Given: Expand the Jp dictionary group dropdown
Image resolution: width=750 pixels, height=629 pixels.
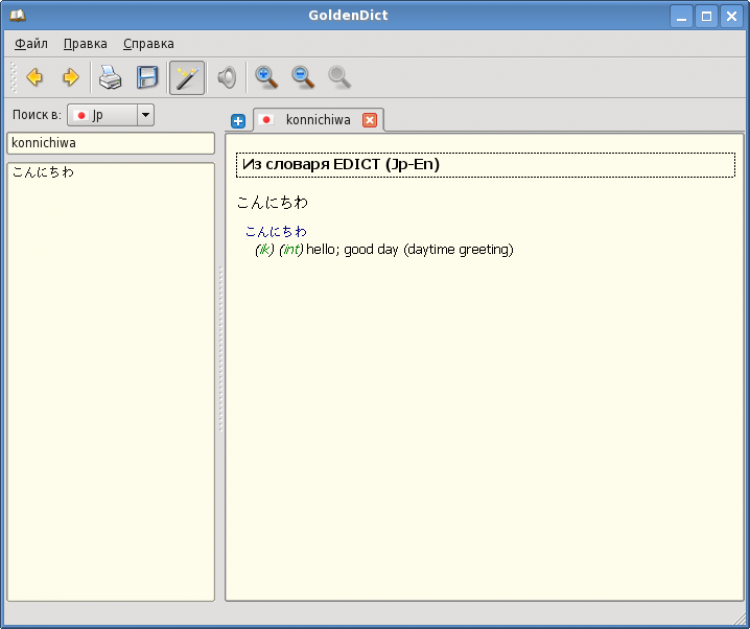Looking at the screenshot, I should tap(145, 115).
